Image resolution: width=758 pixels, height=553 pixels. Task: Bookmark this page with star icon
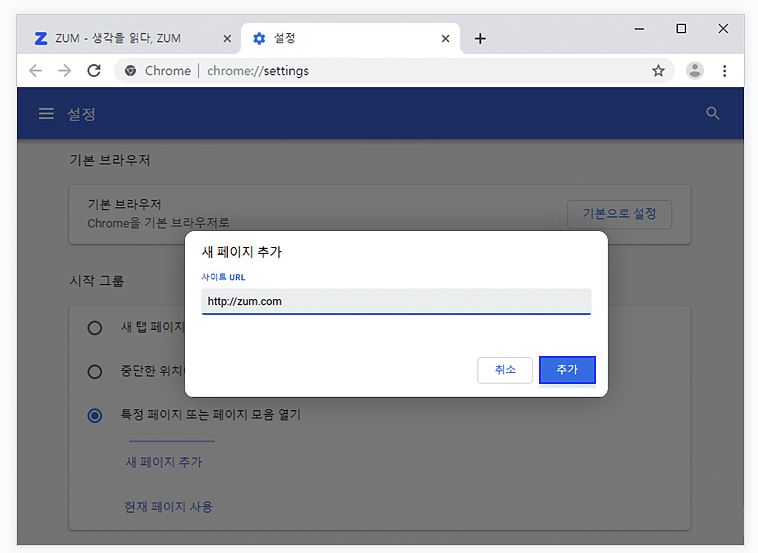658,71
